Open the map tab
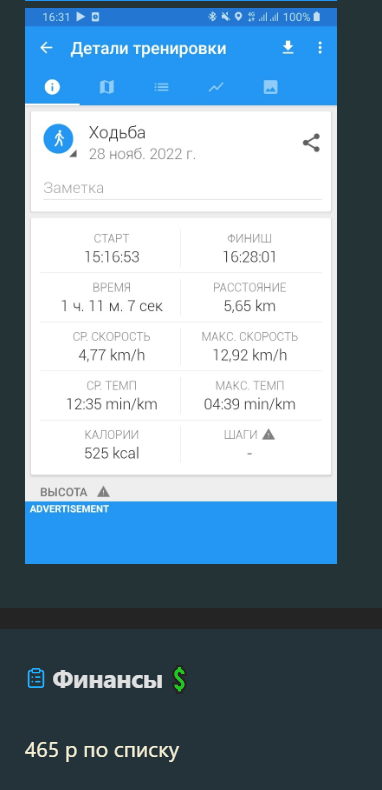Viewport: 382px width, 790px height. pyautogui.click(x=106, y=87)
